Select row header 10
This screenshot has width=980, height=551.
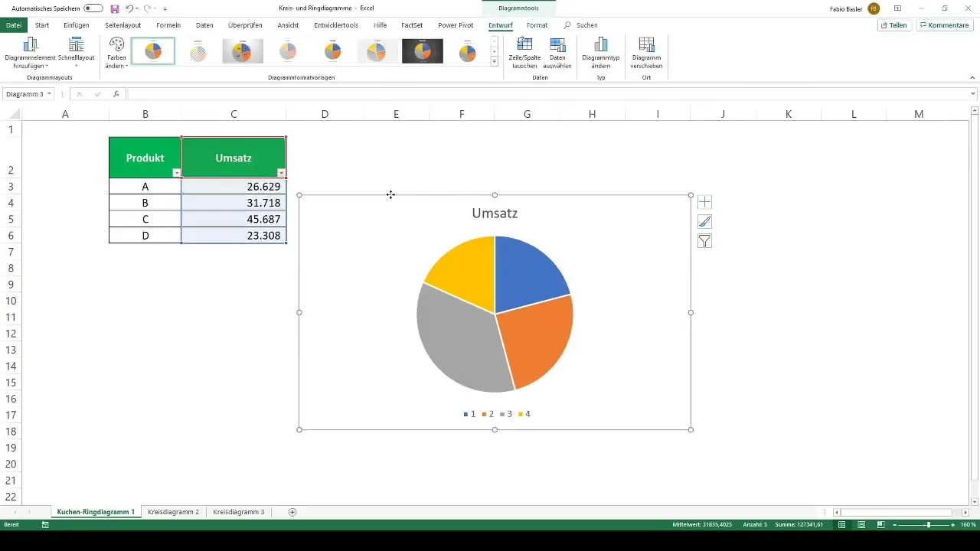[x=11, y=301]
